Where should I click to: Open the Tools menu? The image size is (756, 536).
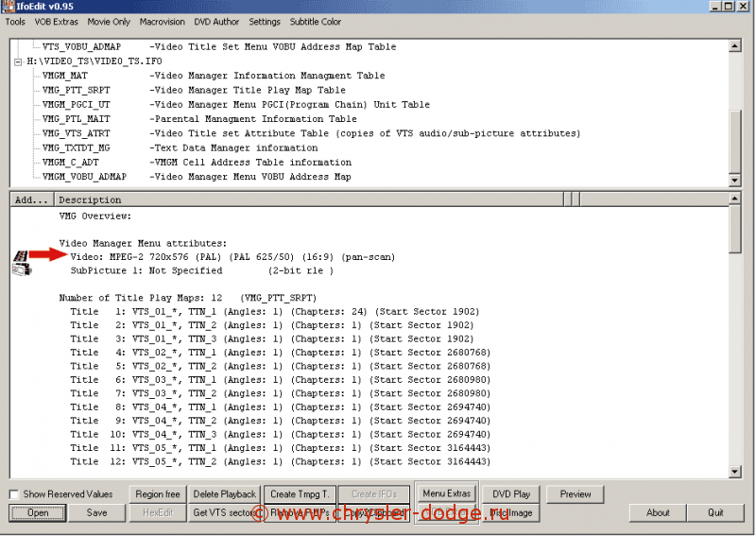pyautogui.click(x=15, y=22)
